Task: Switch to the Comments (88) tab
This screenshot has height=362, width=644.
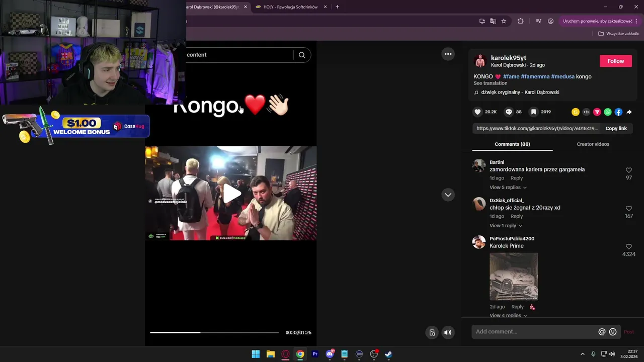Action: point(512,144)
